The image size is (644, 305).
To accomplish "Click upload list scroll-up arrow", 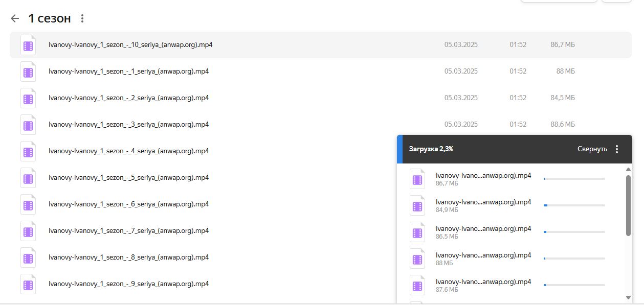I will (628, 170).
